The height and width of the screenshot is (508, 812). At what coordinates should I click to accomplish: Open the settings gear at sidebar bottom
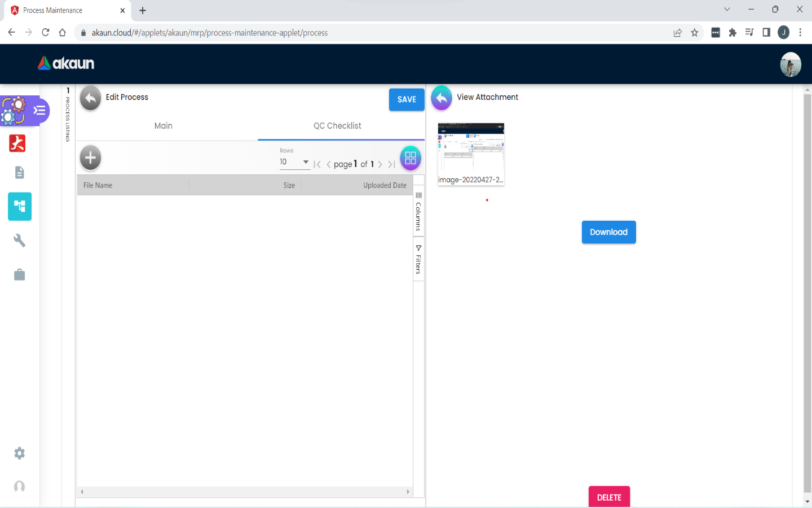click(x=19, y=453)
